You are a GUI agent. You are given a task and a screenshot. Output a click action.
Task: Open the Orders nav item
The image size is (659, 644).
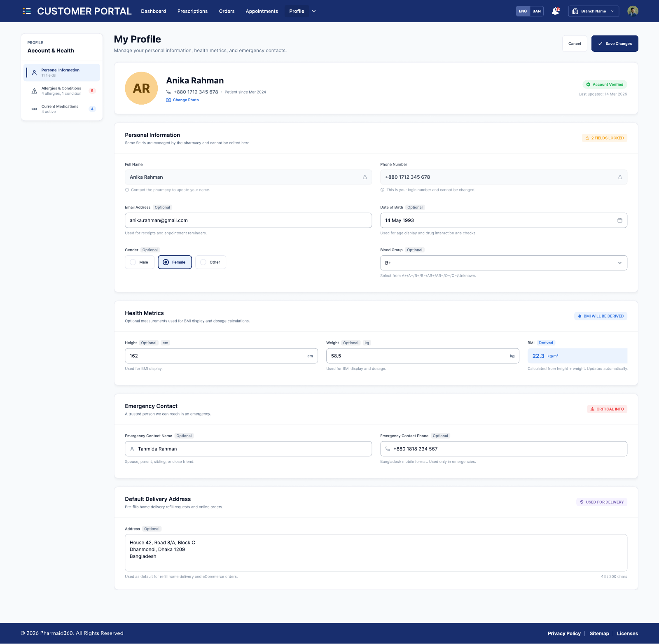point(227,11)
